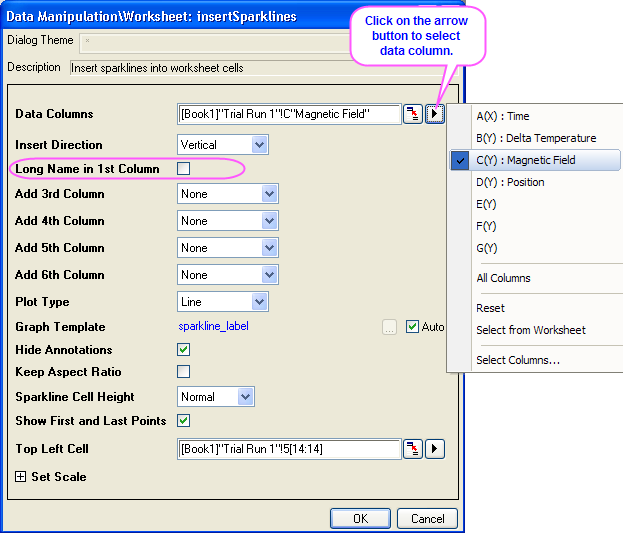Choose All Columns in the column menu

(x=504, y=278)
